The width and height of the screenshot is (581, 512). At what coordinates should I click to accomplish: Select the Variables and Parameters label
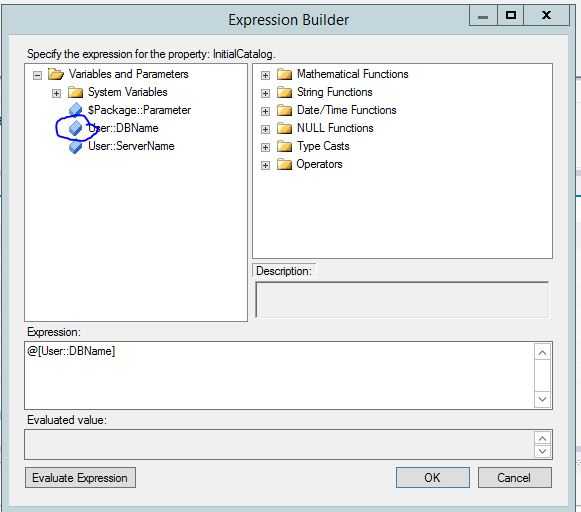click(x=129, y=74)
